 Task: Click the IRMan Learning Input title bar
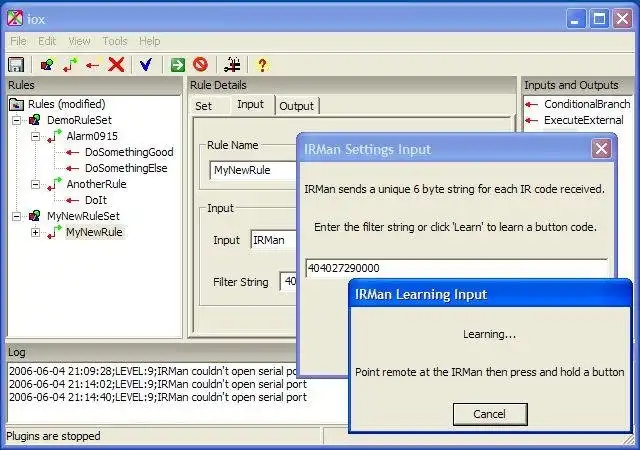(490, 294)
